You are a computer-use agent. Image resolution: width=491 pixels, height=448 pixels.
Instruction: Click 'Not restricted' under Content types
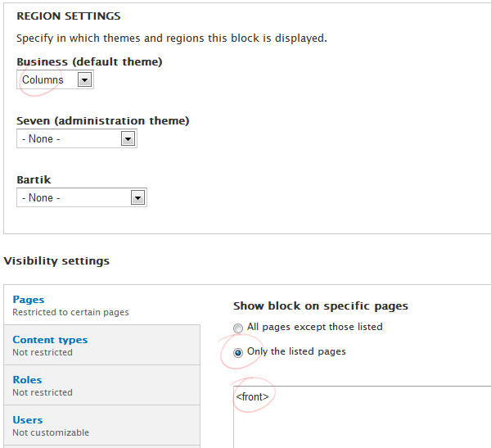43,352
